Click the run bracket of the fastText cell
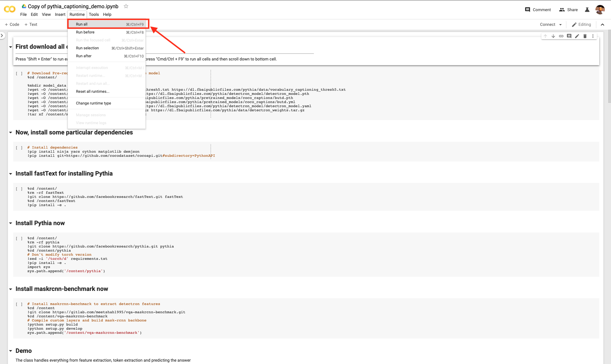The height and width of the screenshot is (364, 611). (19, 189)
